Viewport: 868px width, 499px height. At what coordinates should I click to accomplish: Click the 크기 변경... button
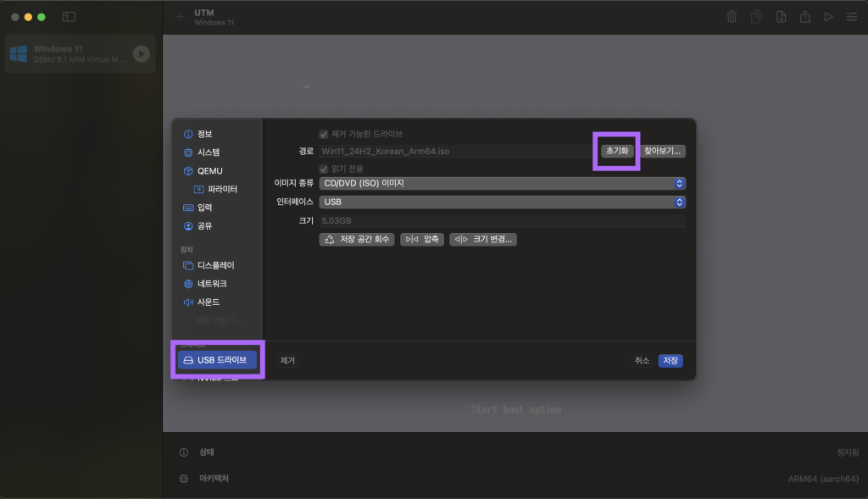[482, 240]
